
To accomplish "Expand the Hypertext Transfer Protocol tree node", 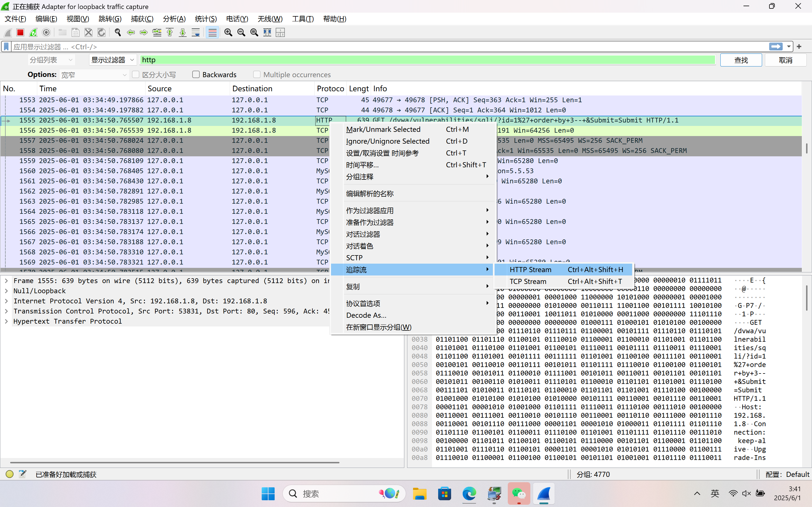I will [6, 321].
